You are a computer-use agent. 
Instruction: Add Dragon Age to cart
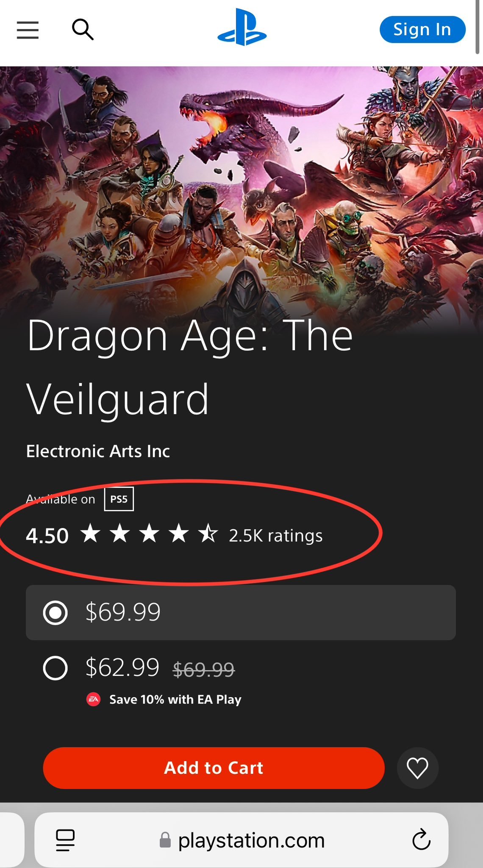(214, 768)
